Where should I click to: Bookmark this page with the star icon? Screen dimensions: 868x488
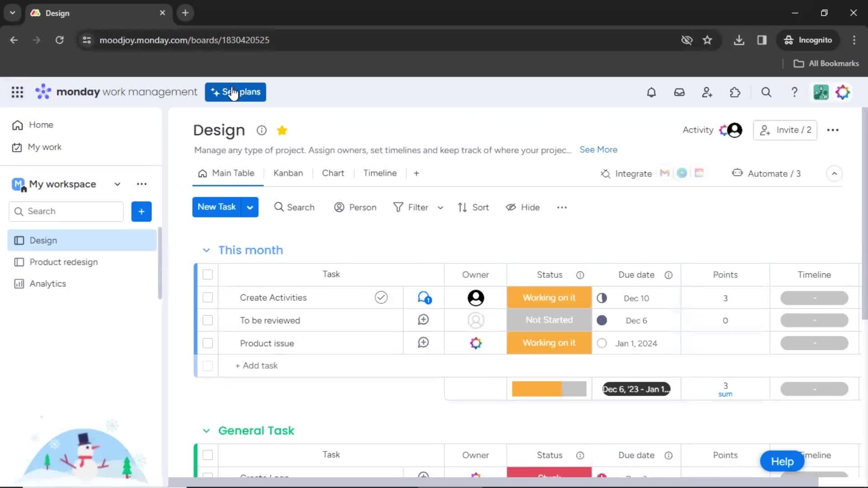708,40
